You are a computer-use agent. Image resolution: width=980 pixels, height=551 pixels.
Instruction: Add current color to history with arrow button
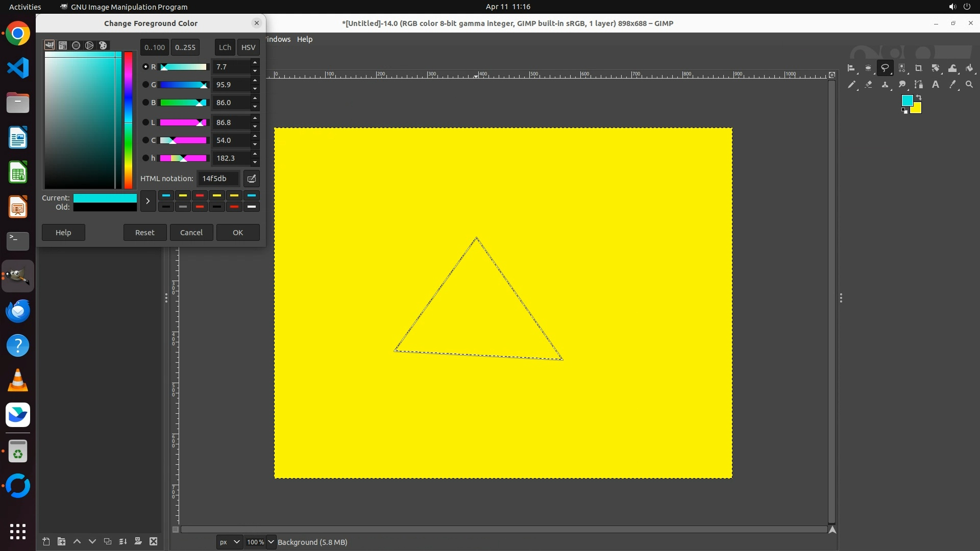pos(148,201)
